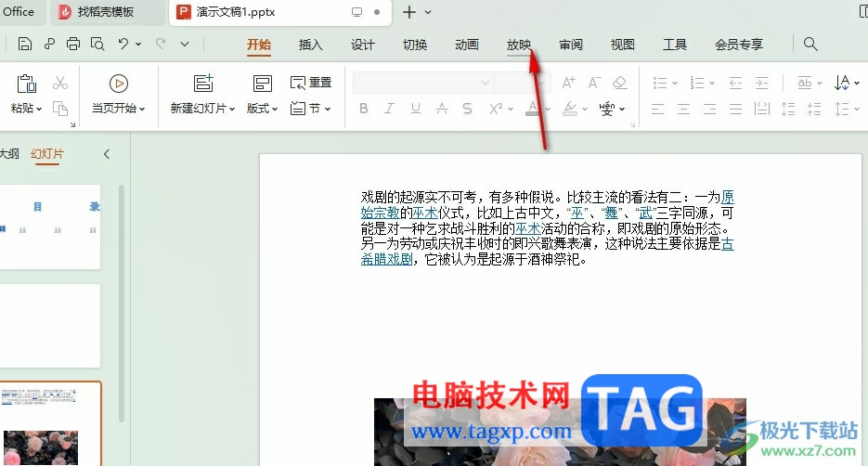The height and width of the screenshot is (466, 868).
Task: Toggle text emphasis mark icon
Action: (441, 109)
